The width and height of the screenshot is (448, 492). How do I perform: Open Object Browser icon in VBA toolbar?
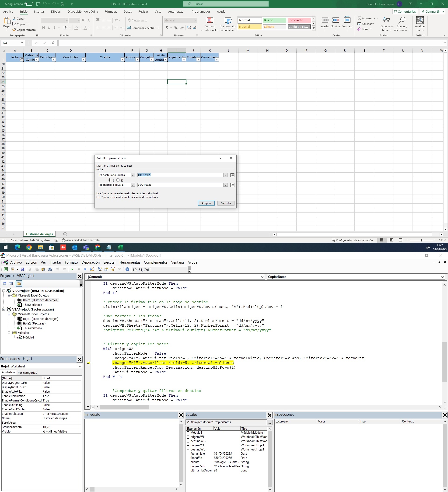point(113,269)
